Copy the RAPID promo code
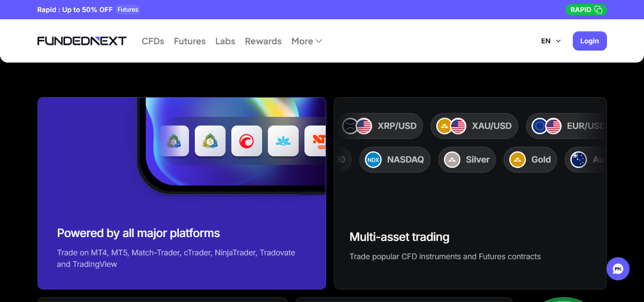The height and width of the screenshot is (302, 644). (586, 10)
